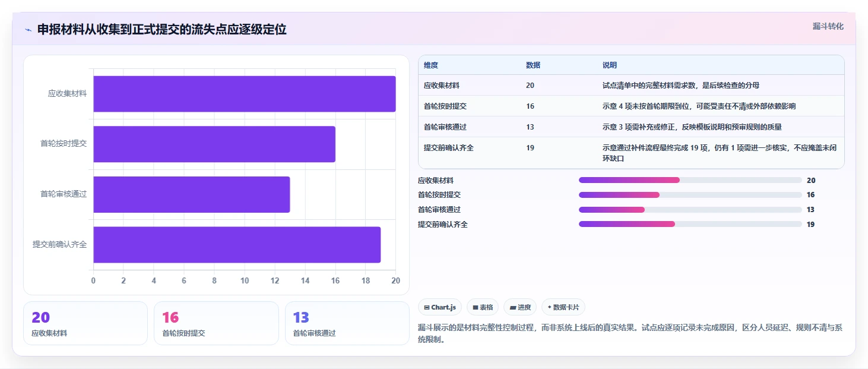Click the 漏斗转化 label in header

(828, 26)
